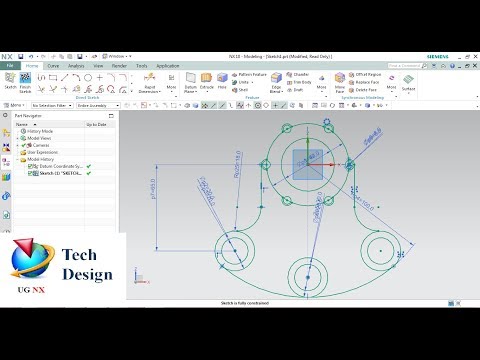Screen dimensions: 480x360
Task: Click the Finish Sketch icon
Action: pyautogui.click(x=25, y=78)
